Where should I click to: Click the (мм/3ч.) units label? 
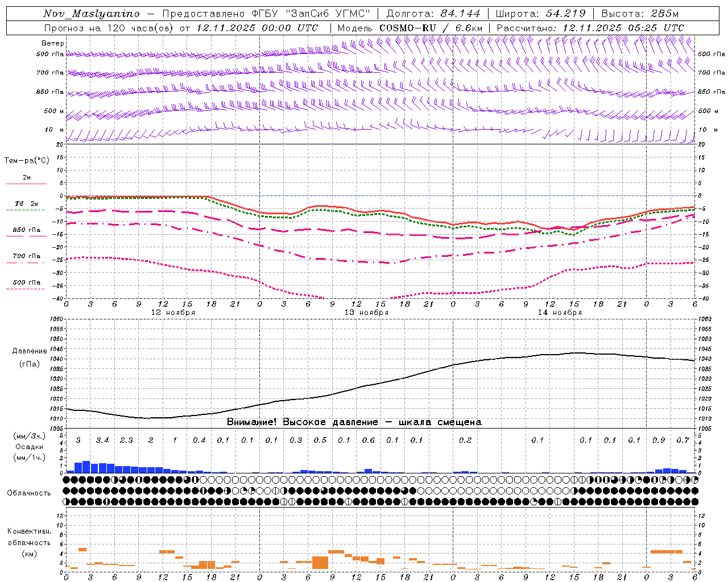tap(29, 436)
